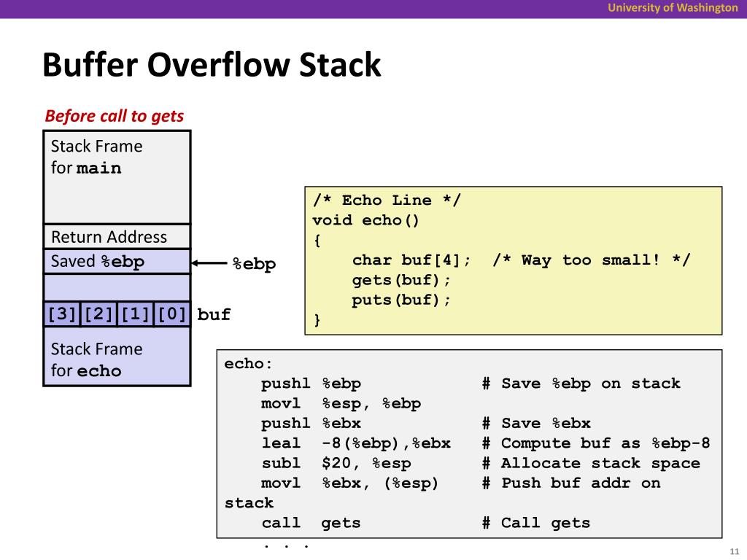
Task: Click the '/* Way too small! */' comment
Action: tap(591, 260)
